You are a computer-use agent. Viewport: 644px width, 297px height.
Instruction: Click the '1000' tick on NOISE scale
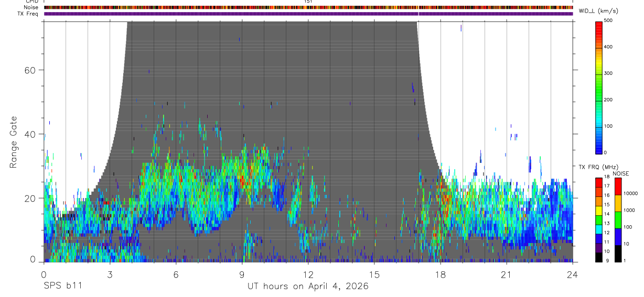click(x=629, y=210)
